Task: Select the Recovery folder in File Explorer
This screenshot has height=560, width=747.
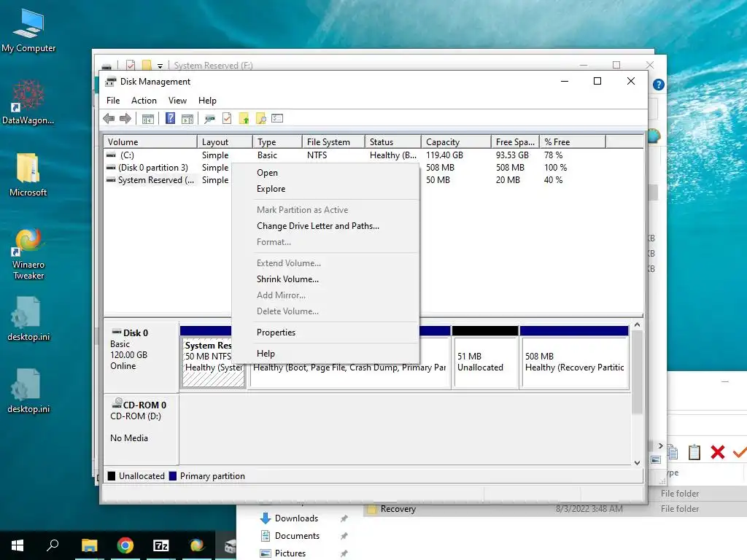Action: pyautogui.click(x=398, y=509)
